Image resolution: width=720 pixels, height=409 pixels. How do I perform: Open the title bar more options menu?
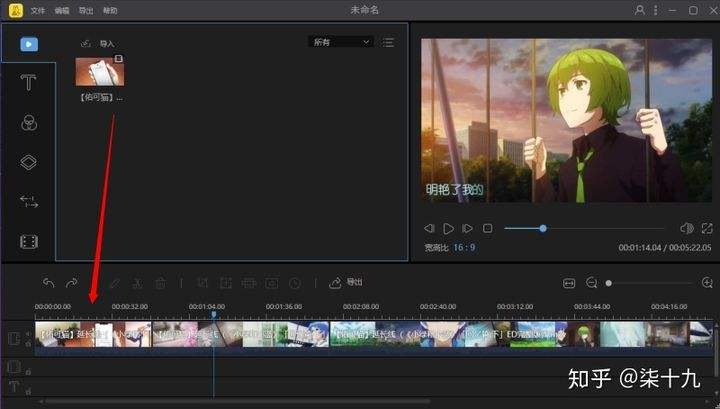pos(656,10)
